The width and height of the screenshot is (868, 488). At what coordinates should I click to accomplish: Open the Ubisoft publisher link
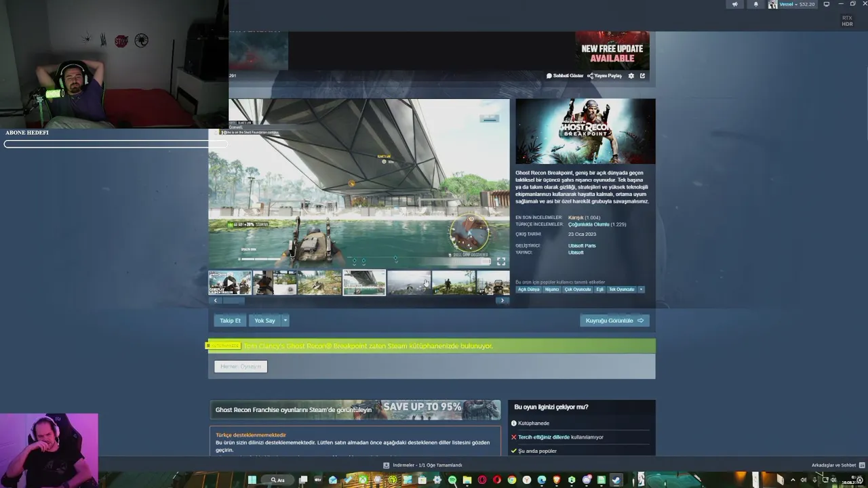(576, 252)
